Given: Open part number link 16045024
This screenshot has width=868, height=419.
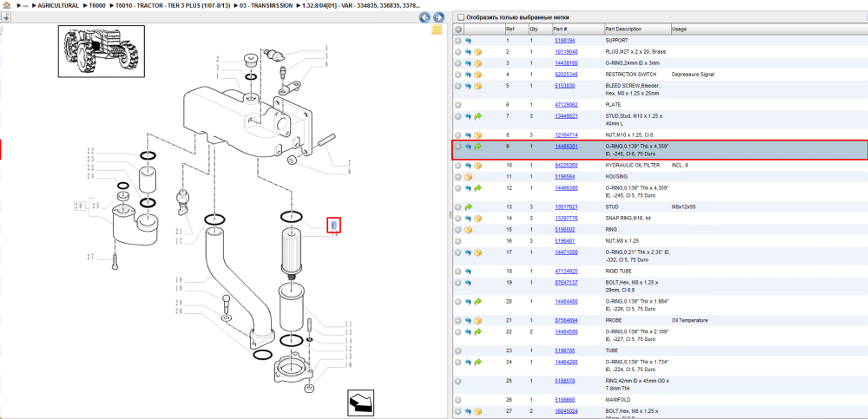Looking at the screenshot, I should 566,411.
